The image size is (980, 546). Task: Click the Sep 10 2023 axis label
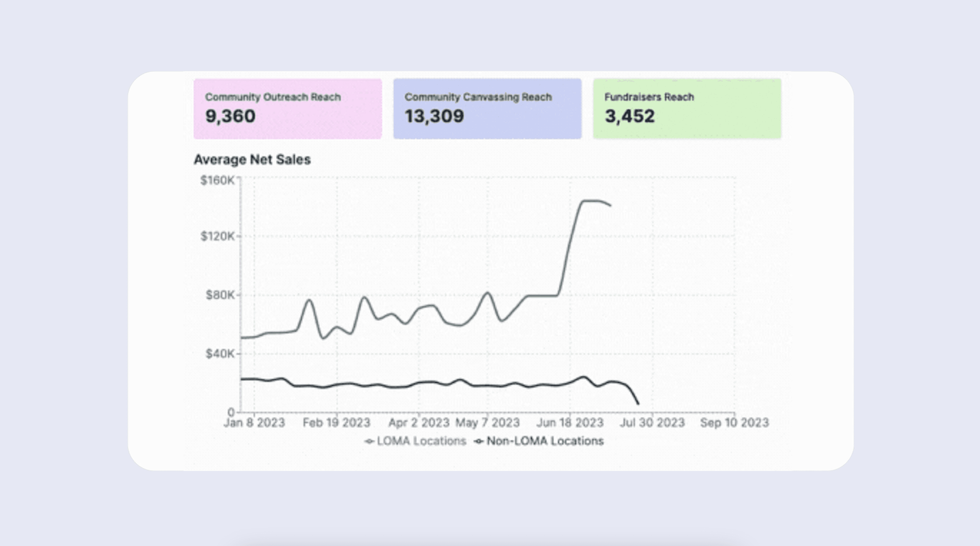(734, 423)
